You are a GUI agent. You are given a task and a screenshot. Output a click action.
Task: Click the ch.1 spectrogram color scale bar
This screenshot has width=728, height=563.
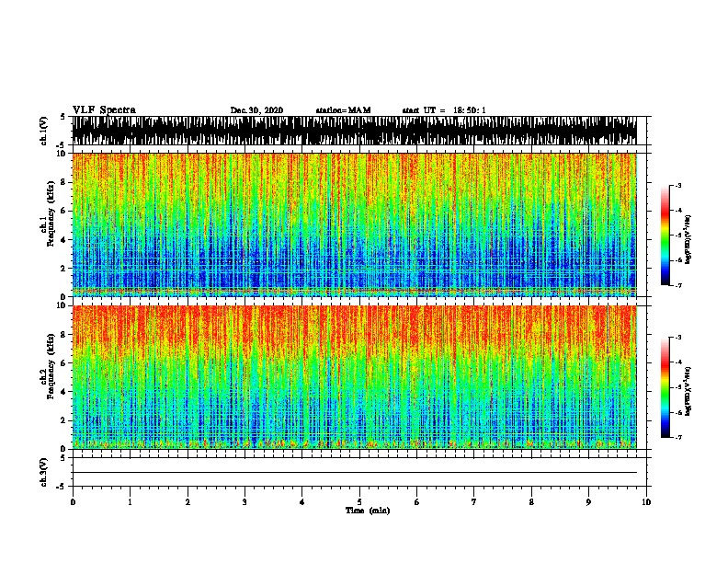[x=665, y=236]
